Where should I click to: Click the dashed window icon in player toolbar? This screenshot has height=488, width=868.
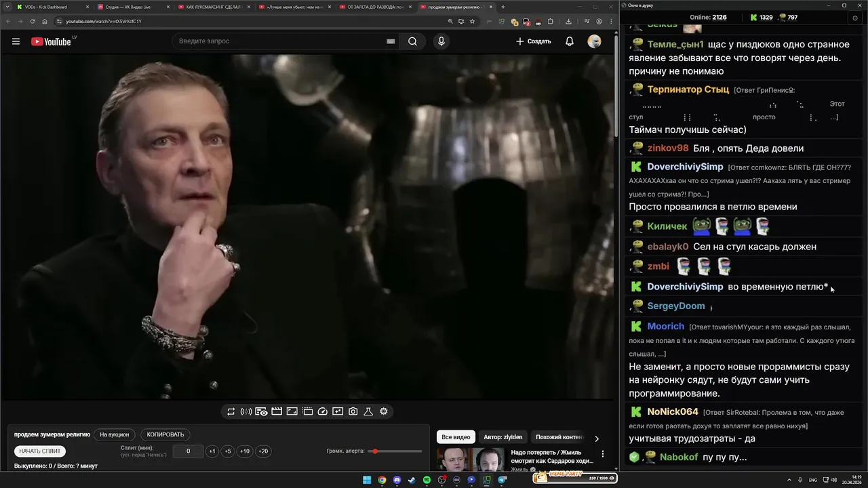pyautogui.click(x=307, y=411)
